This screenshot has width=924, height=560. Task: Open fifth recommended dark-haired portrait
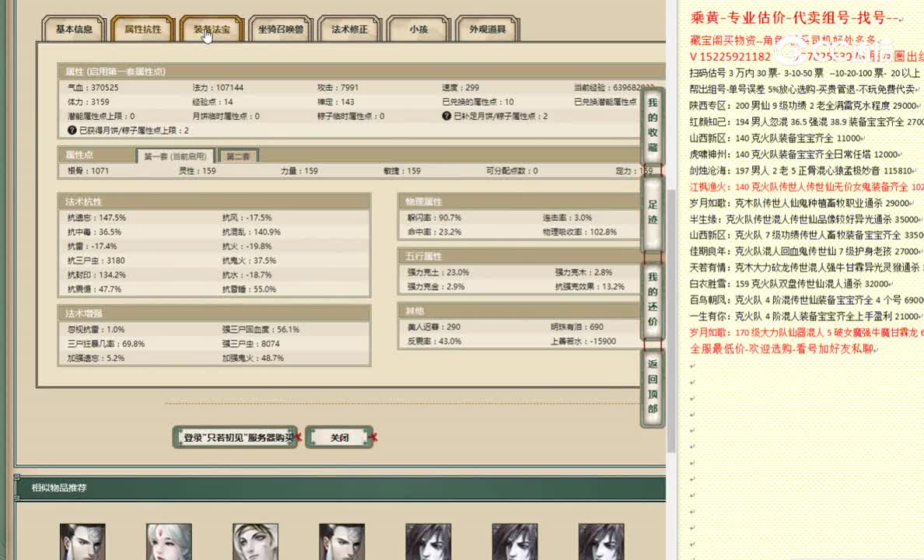click(x=429, y=541)
